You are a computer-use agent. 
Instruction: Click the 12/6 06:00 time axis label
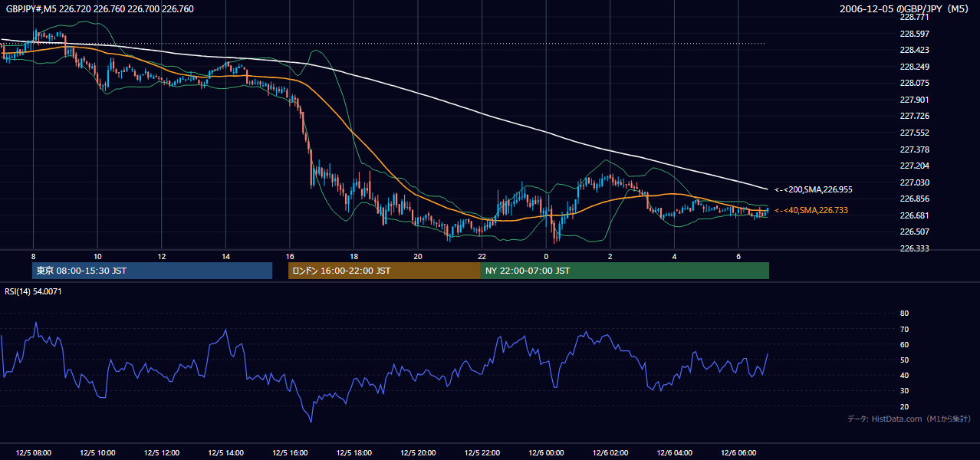(x=738, y=453)
